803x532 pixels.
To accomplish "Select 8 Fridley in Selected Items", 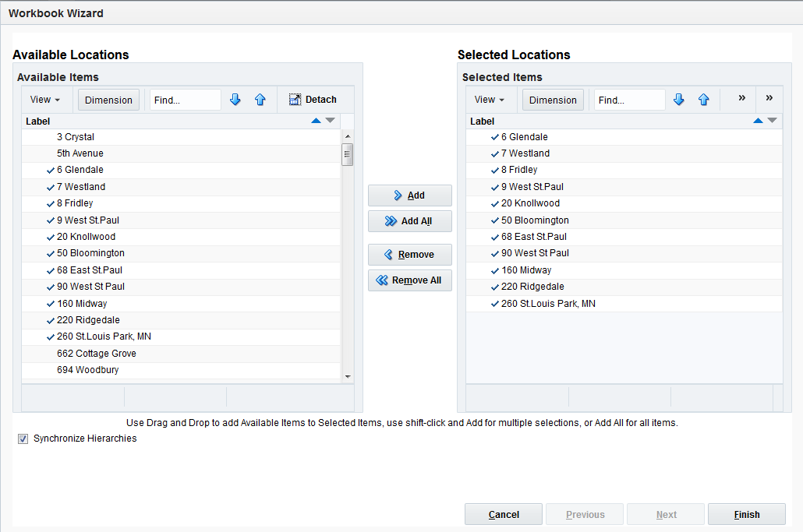I will click(624, 170).
